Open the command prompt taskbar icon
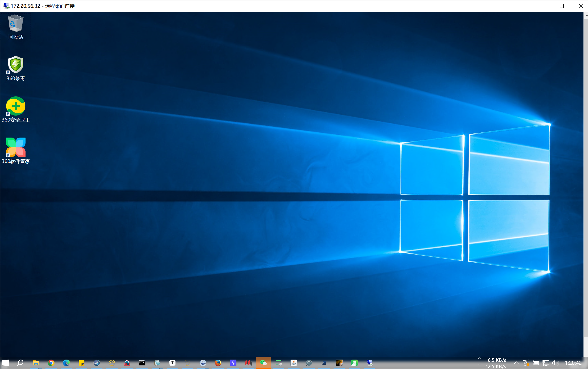Image resolution: width=588 pixels, height=369 pixels. (x=142, y=363)
